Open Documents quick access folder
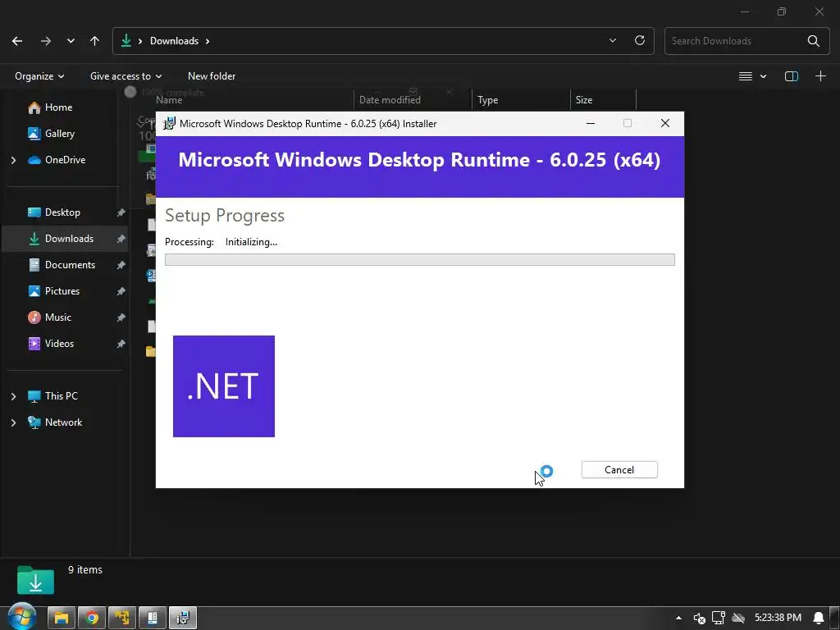 tap(70, 265)
